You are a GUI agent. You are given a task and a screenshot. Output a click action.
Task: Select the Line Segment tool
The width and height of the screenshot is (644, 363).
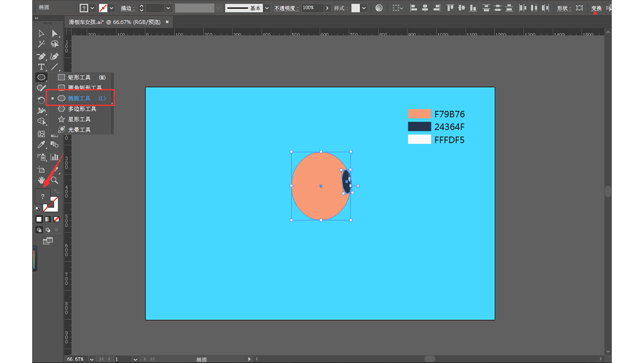pyautogui.click(x=54, y=67)
